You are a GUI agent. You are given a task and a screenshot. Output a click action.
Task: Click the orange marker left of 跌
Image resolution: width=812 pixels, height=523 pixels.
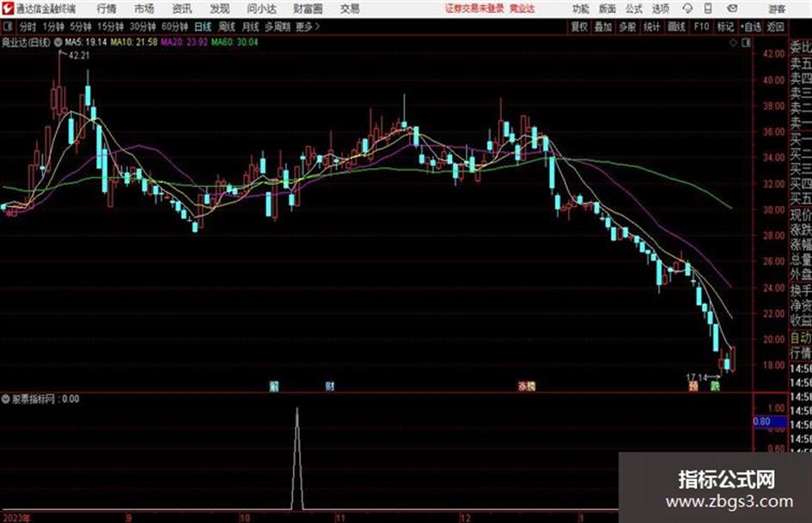[693, 386]
